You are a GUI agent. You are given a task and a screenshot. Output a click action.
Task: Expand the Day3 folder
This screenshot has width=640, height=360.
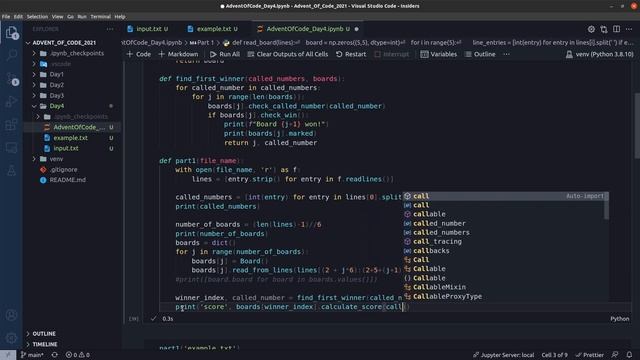click(56, 96)
